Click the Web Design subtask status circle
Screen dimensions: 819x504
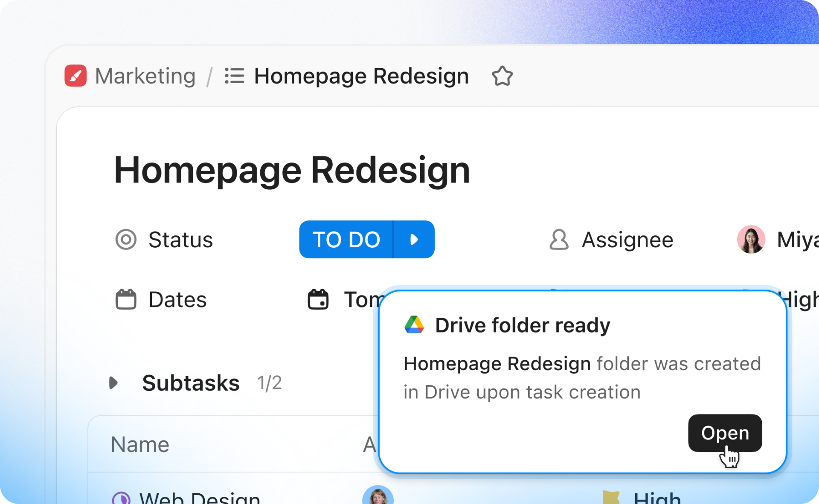pos(121,498)
